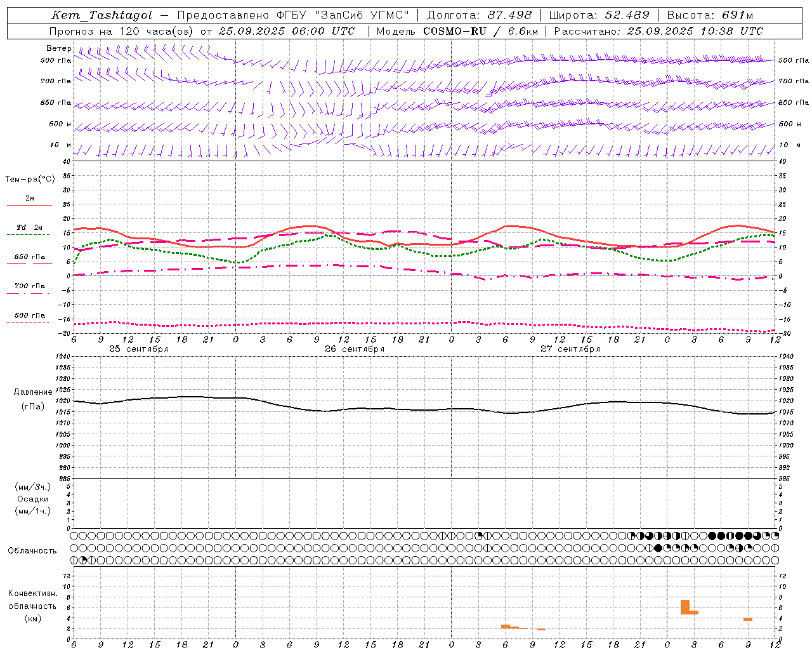Click the Конвективн. label
Image resolution: width=812 pixels, height=650 pixels.
pos(33,594)
